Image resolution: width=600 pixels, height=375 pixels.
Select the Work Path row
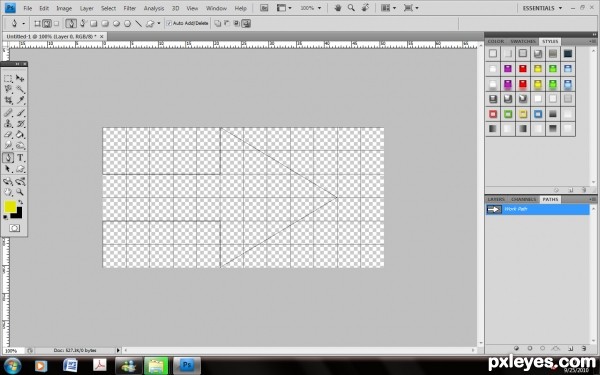click(x=537, y=209)
